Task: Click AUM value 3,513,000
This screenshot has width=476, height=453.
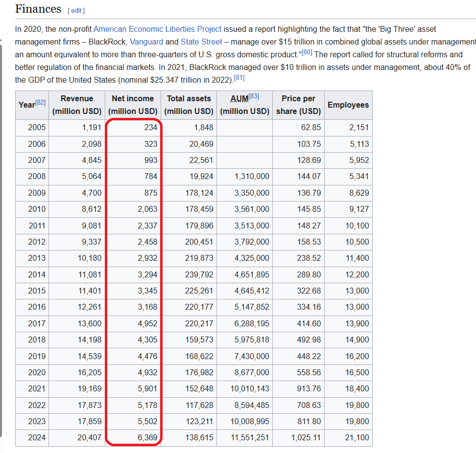Action: 252,226
